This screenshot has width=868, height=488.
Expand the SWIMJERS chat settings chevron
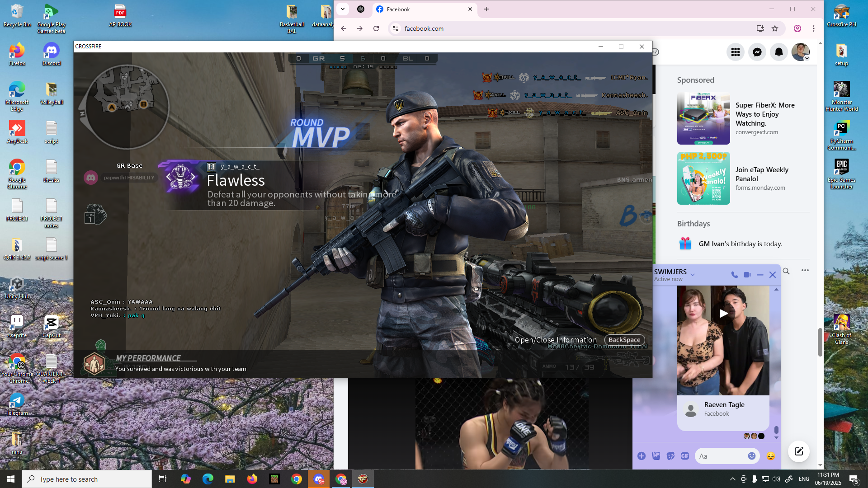click(693, 275)
